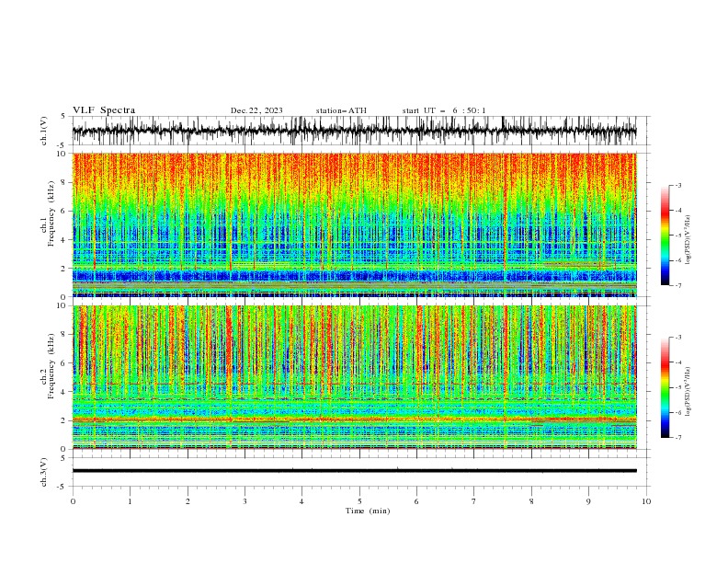Click the ch.2 spectrogram color scale bar
Image resolution: width=728 pixels, height=563 pixels.
click(x=665, y=387)
